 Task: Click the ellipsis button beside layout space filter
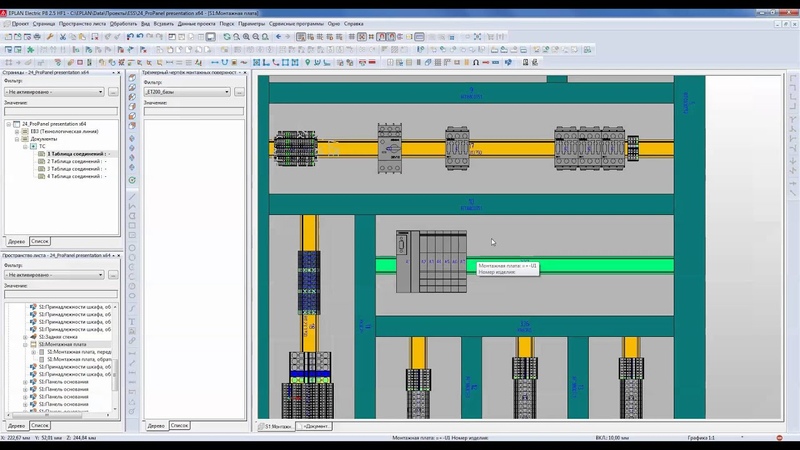[x=113, y=275]
